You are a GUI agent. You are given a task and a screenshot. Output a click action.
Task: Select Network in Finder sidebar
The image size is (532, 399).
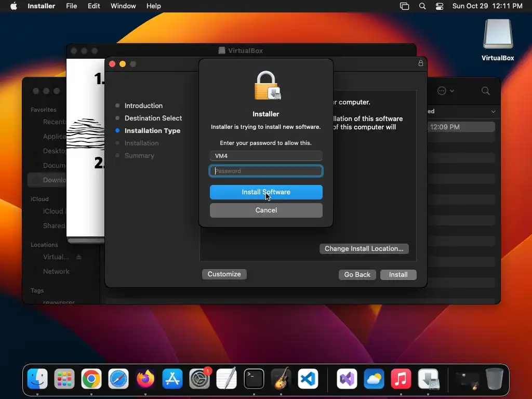pos(56,271)
